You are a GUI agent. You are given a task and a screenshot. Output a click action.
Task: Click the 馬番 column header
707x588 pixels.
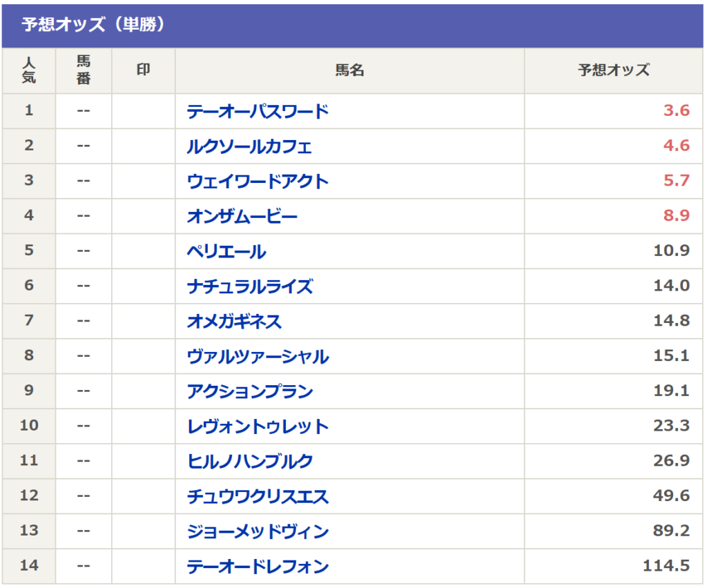pos(84,70)
